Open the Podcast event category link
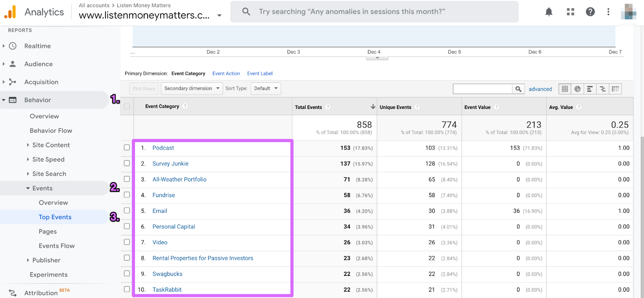 point(163,148)
